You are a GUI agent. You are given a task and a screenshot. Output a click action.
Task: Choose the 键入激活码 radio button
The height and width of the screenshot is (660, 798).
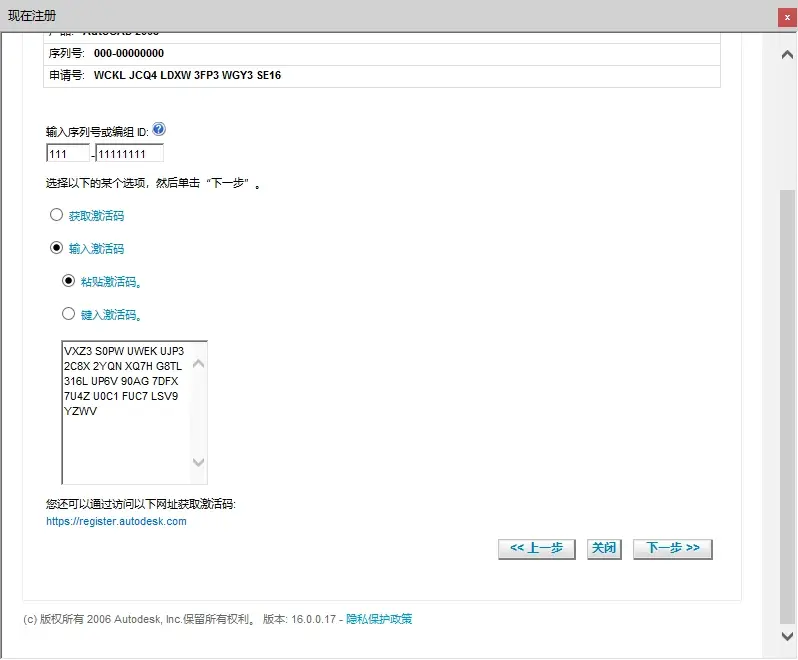68,314
